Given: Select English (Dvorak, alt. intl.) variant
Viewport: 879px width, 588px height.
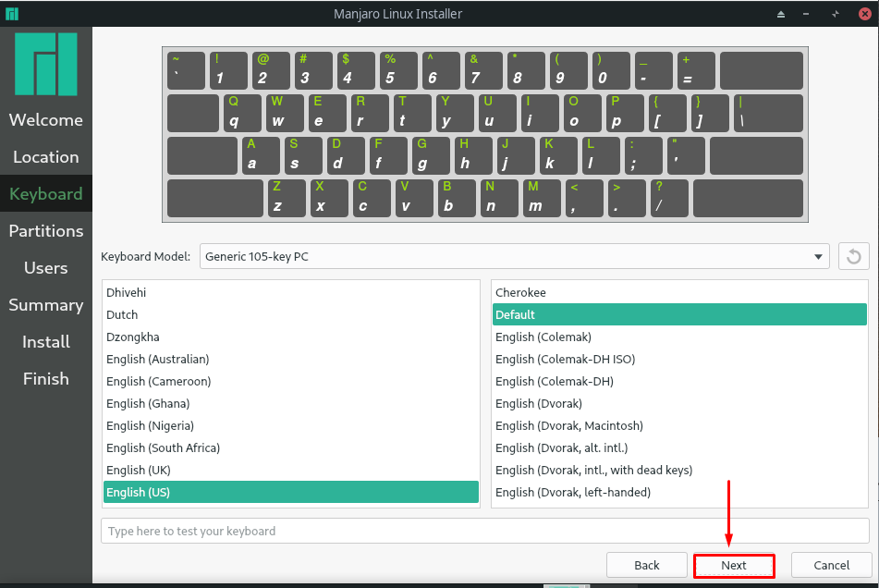Looking at the screenshot, I should [679, 447].
